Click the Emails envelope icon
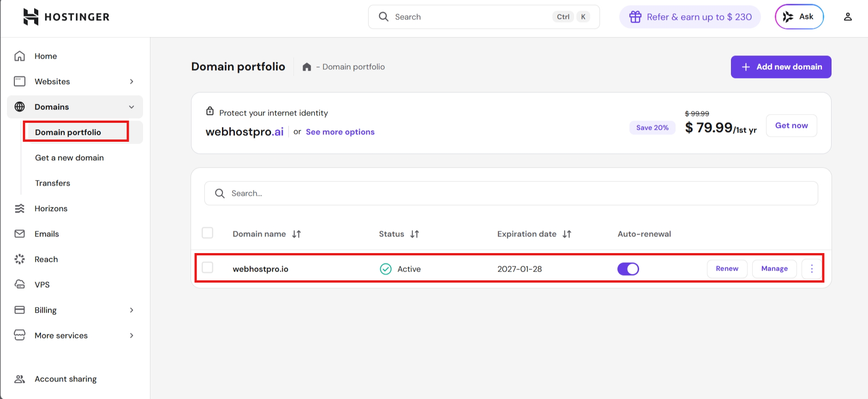Screen dimensions: 868x399 (19, 234)
